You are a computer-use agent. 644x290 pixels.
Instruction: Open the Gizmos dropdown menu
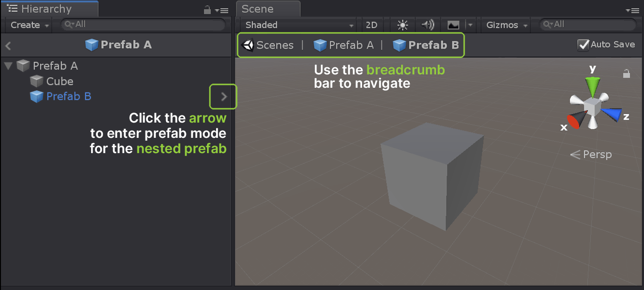pyautogui.click(x=507, y=25)
